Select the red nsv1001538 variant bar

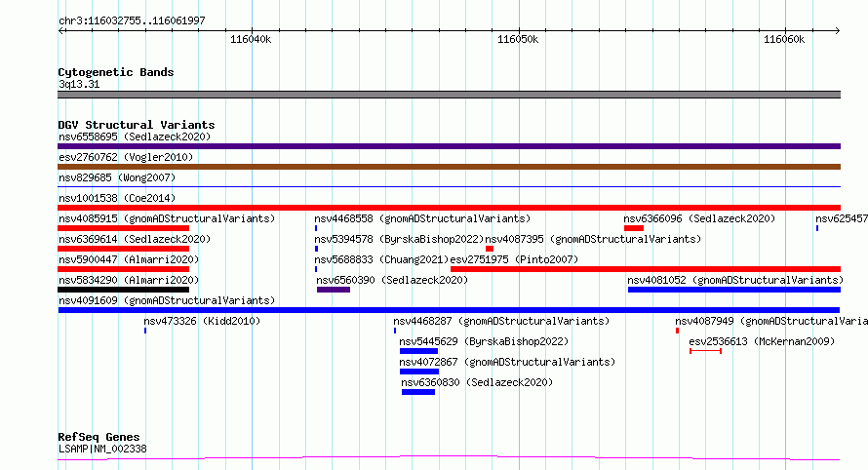click(449, 208)
